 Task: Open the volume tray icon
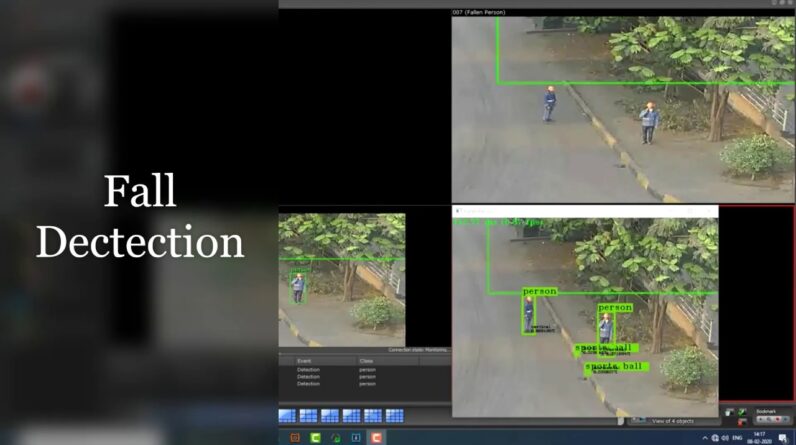tap(725, 438)
